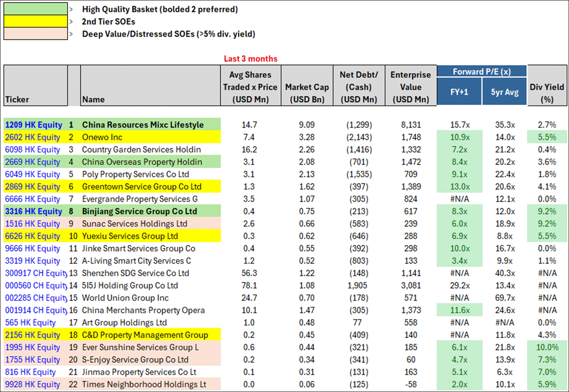Click the 9666 HK Equity ticker cell

(x=36, y=248)
